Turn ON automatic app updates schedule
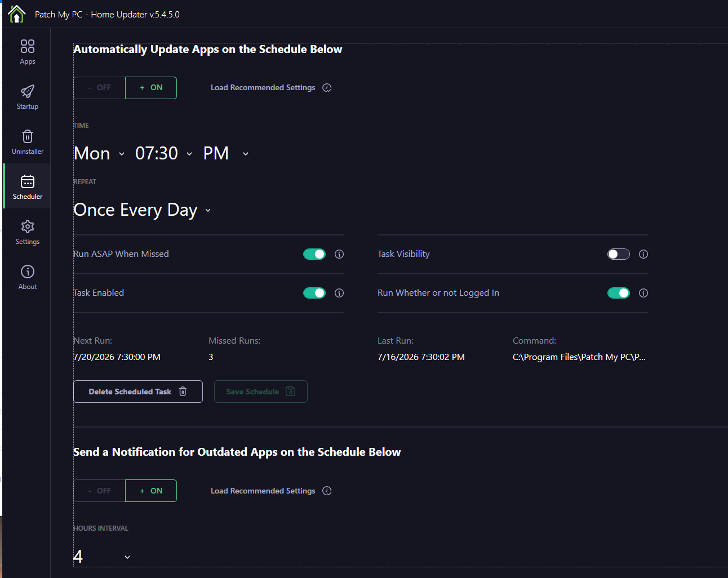Screen dimensions: 728x578 coord(151,88)
